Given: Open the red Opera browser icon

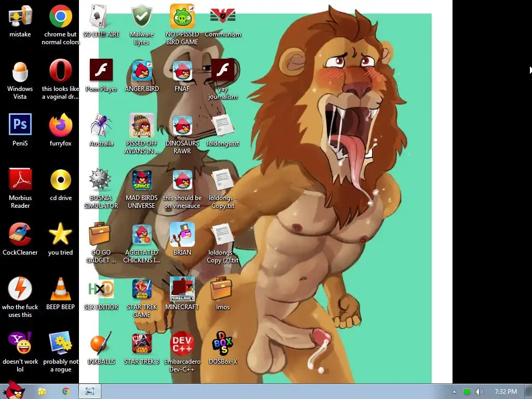Looking at the screenshot, I should click(60, 71).
